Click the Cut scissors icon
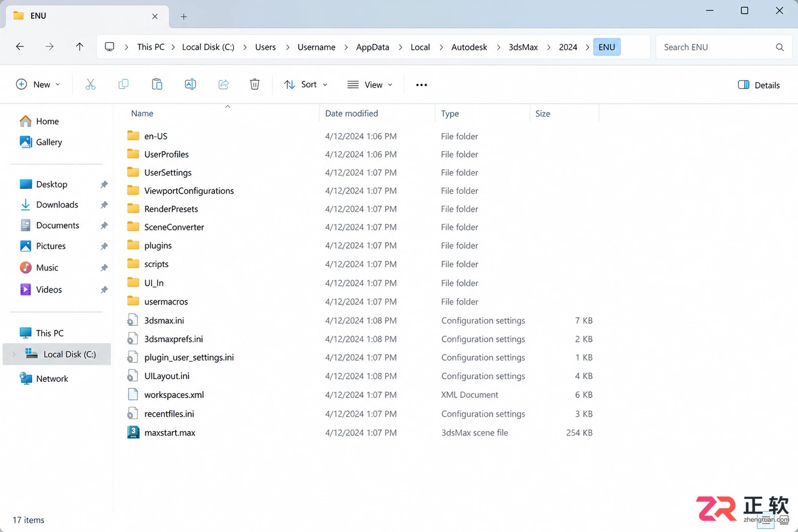 (x=90, y=84)
